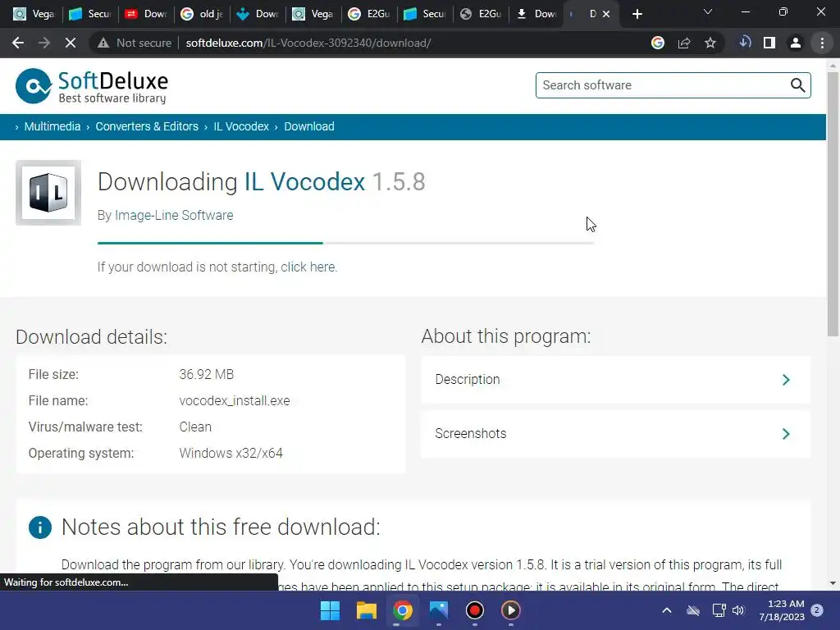Open the Chrome downloads indicator
The image size is (840, 630).
point(745,43)
